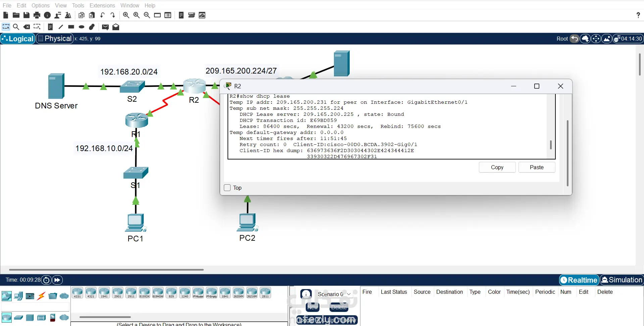Select the Place Note tool
Image resolution: width=644 pixels, height=326 pixels.
[x=50, y=27]
